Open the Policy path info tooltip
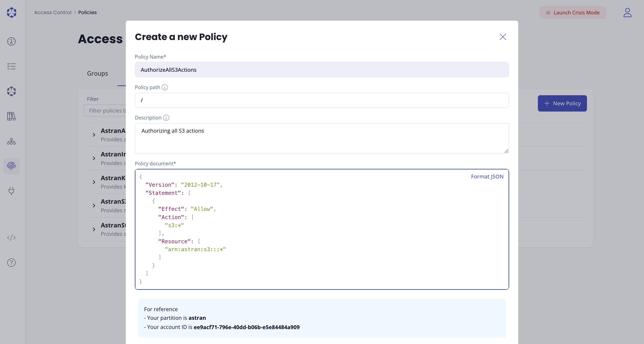644x344 pixels. tap(165, 87)
